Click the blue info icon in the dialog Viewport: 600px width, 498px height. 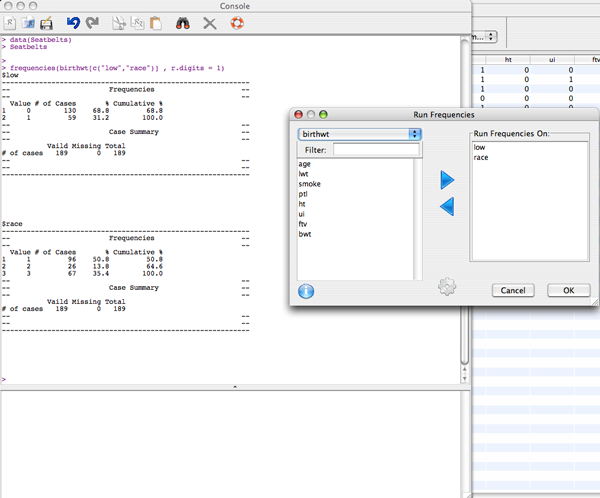coord(306,291)
